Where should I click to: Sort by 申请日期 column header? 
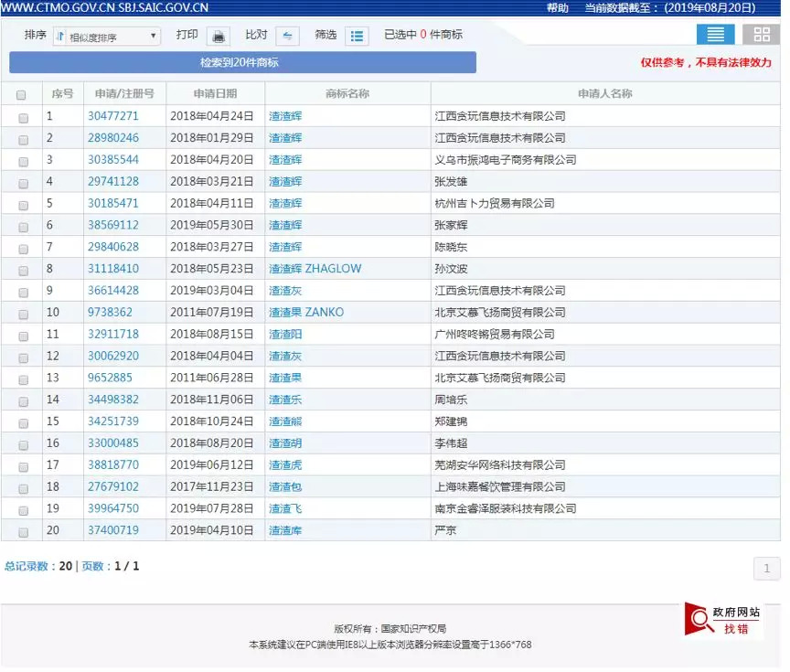[215, 93]
